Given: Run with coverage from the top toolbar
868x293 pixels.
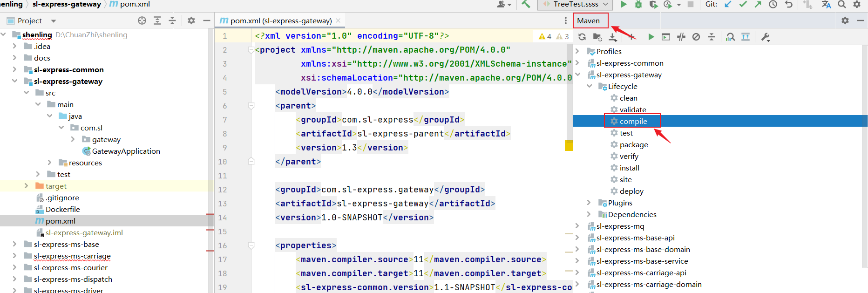Looking at the screenshot, I should click(653, 4).
